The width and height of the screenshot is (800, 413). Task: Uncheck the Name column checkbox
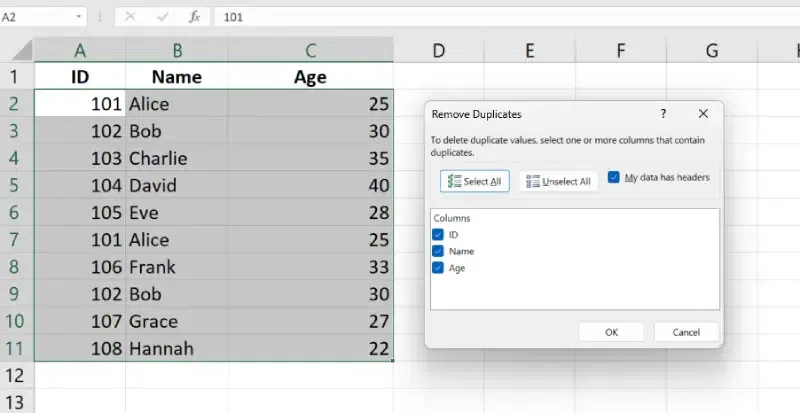pyautogui.click(x=438, y=251)
